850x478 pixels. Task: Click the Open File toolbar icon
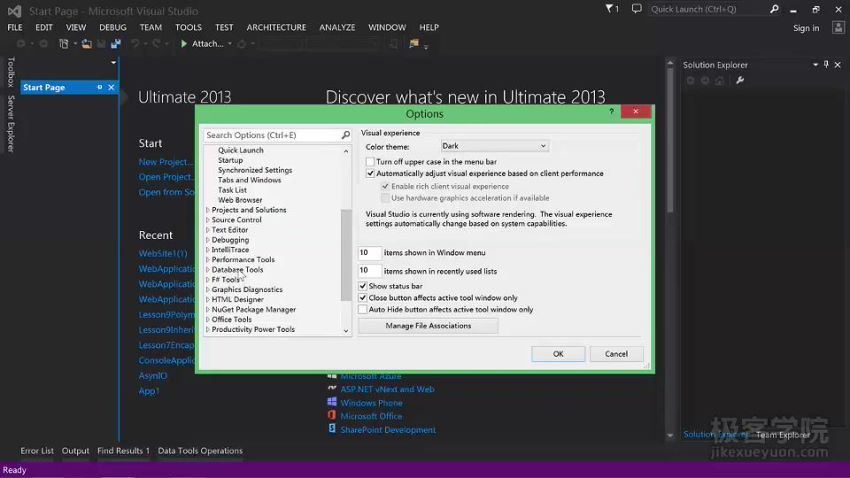(x=86, y=44)
